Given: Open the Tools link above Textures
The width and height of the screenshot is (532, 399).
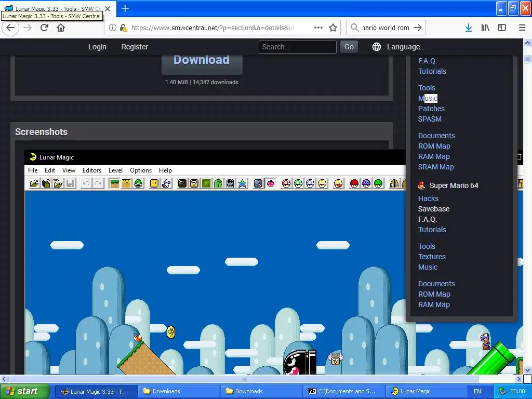Looking at the screenshot, I should [x=427, y=246].
